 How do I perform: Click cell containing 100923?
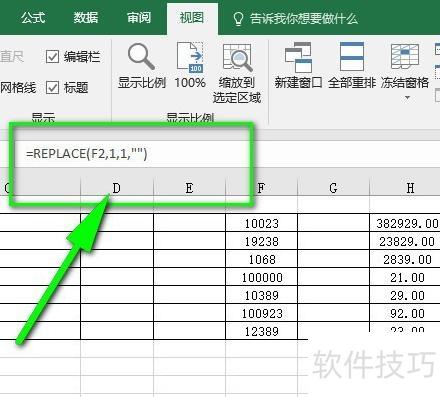(261, 313)
